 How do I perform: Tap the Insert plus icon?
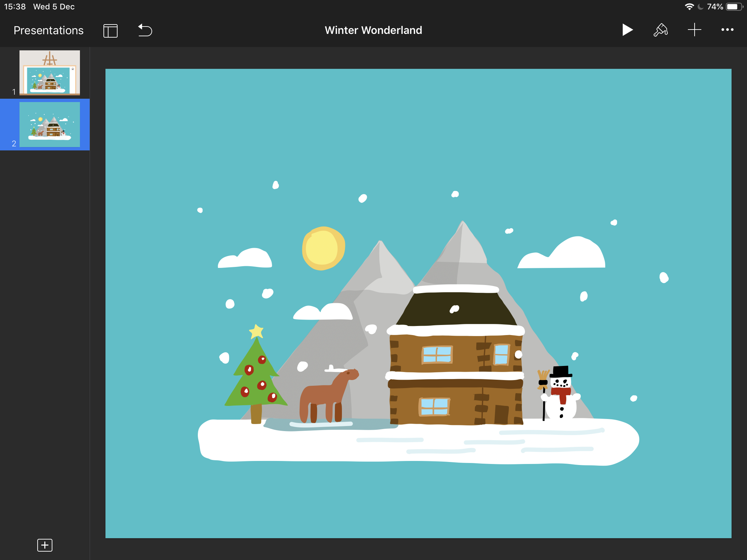(694, 30)
